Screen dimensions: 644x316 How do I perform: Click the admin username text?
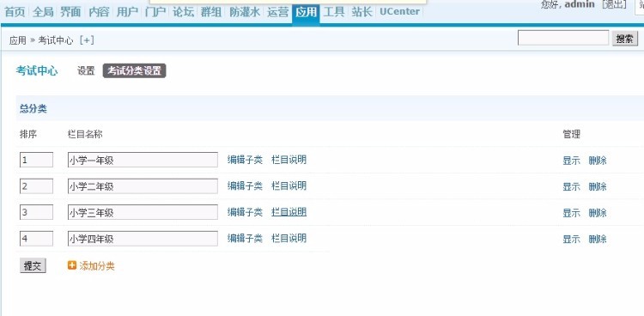(x=580, y=4)
